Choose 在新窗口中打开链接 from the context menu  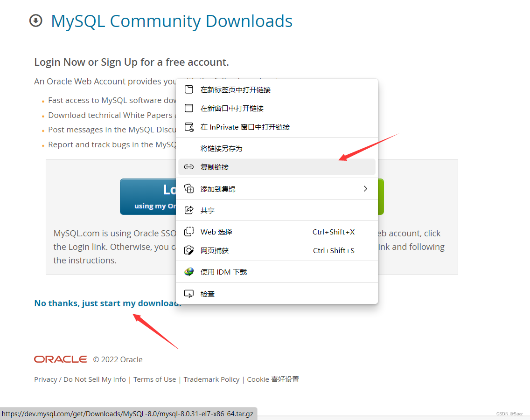click(277, 108)
